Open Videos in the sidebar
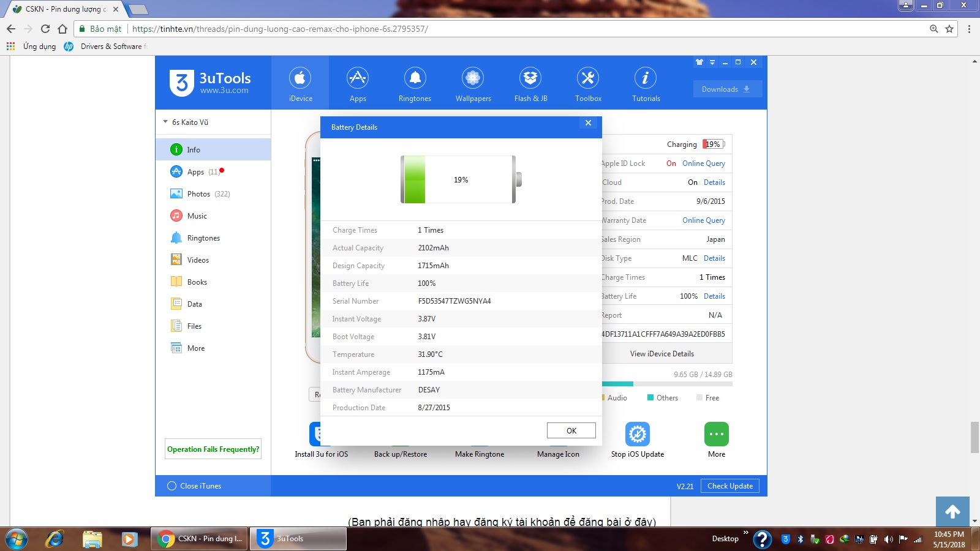The height and width of the screenshot is (551, 980). tap(213, 260)
